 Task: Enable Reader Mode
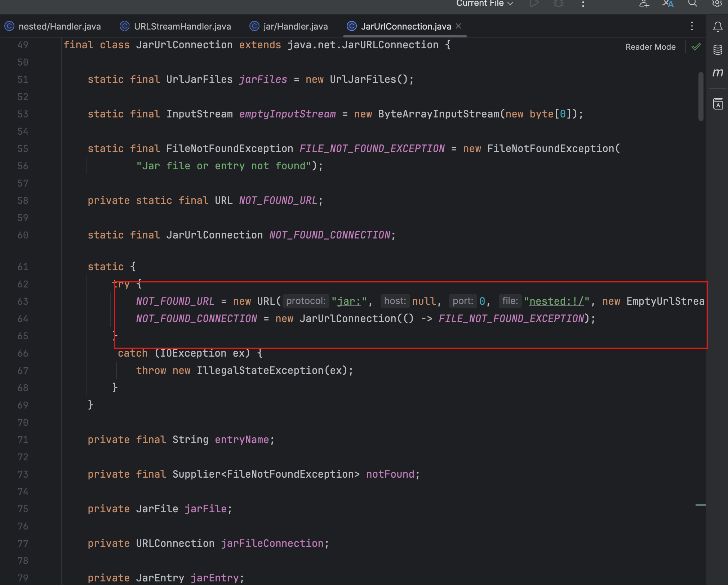650,47
